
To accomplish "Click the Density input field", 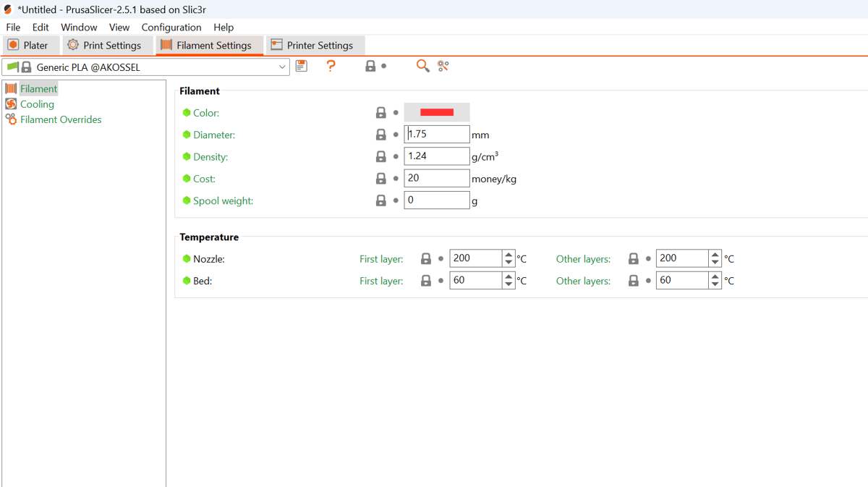I will pyautogui.click(x=437, y=156).
